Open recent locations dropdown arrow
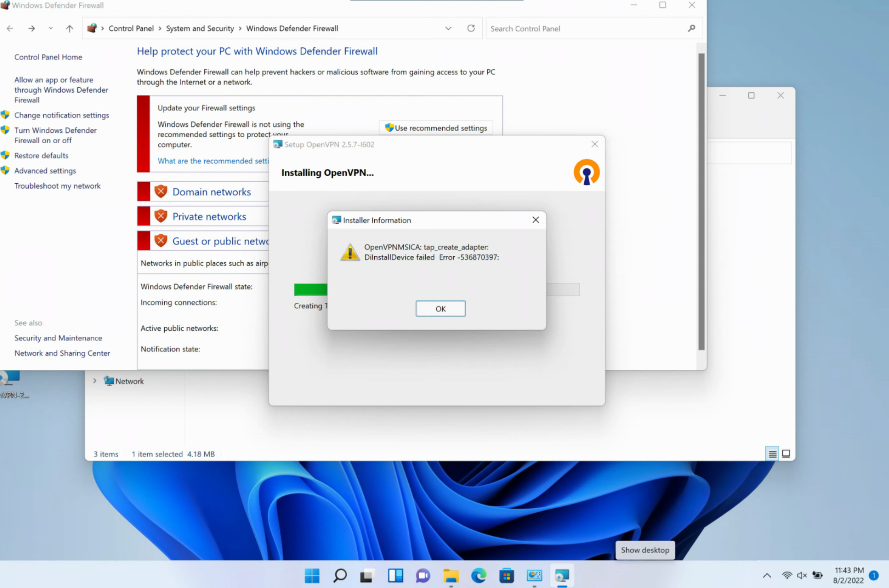This screenshot has height=588, width=889. click(51, 28)
